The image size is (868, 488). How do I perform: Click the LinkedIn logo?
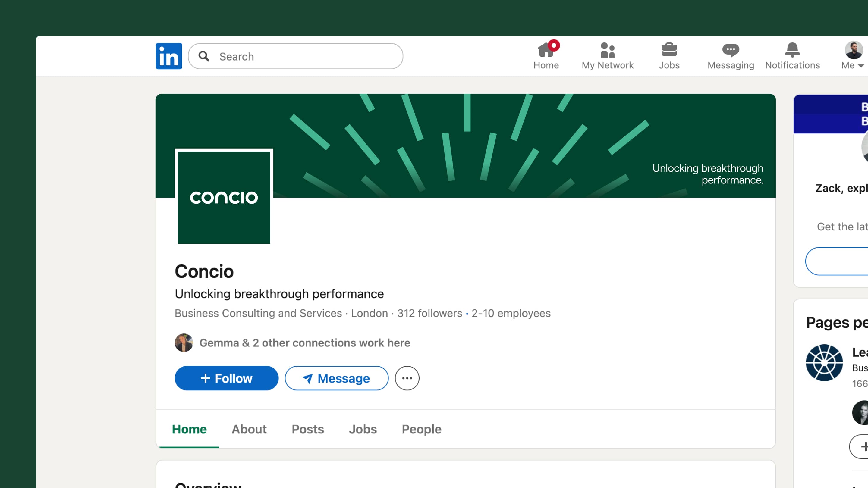[168, 56]
